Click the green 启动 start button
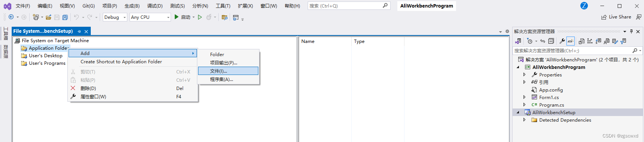 [x=182, y=17]
